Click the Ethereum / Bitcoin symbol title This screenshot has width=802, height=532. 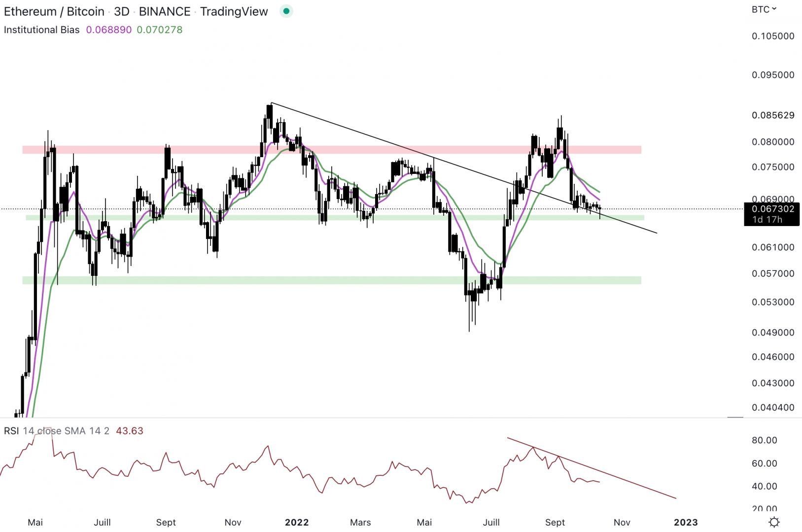click(54, 11)
